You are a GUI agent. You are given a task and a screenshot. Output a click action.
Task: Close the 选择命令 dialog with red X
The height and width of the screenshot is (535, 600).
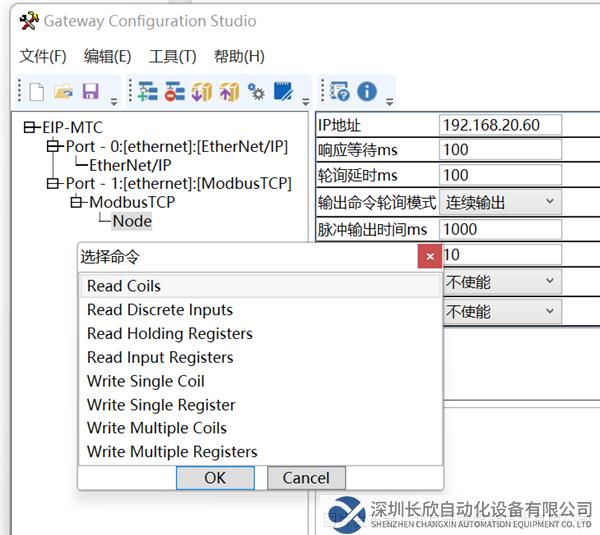(430, 257)
